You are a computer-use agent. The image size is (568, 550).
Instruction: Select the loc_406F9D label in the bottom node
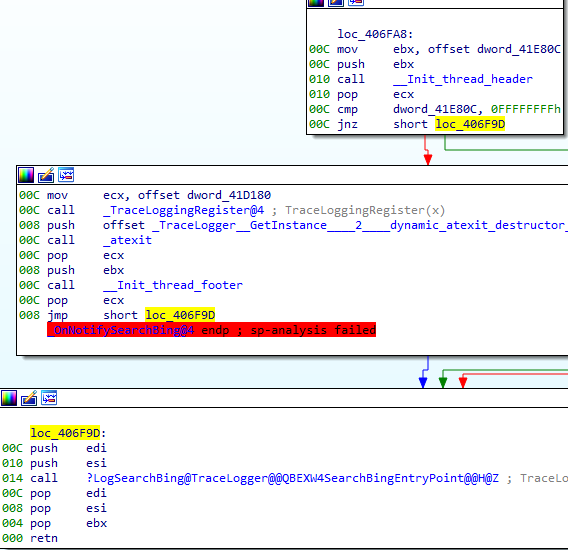click(x=65, y=433)
